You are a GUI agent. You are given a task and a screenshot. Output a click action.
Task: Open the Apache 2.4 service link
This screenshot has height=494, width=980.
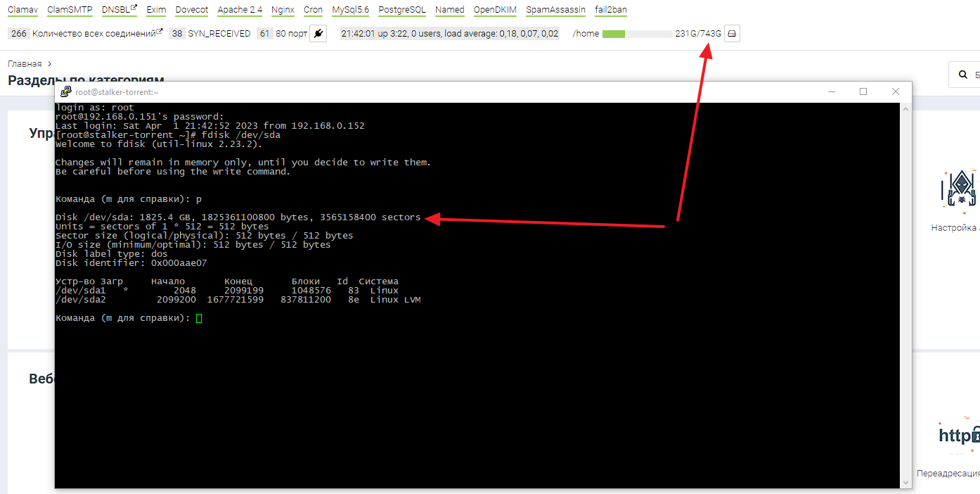240,10
